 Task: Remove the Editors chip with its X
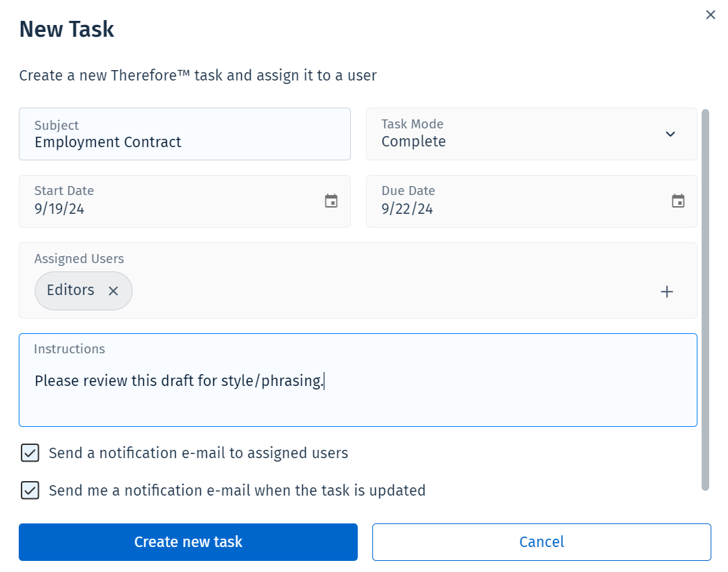[113, 291]
